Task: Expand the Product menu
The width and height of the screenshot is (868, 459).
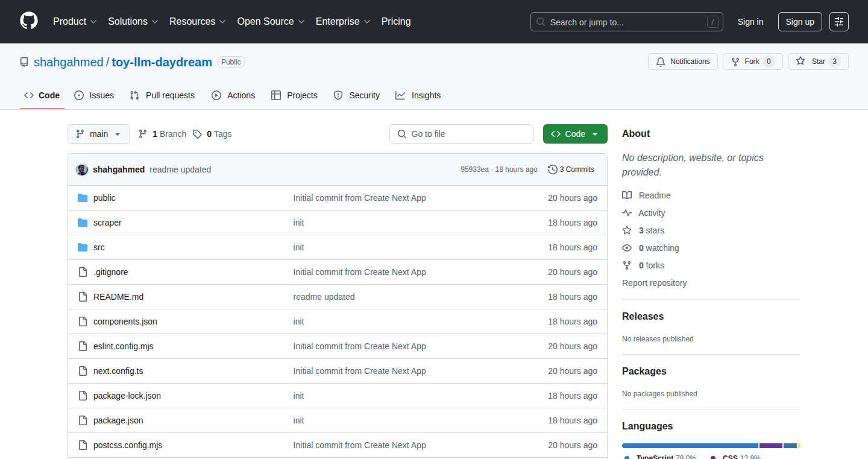Action: 75,22
